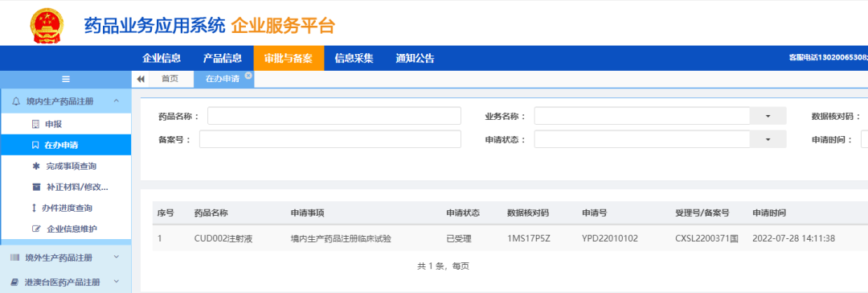The image size is (868, 293).
Task: Open the 通知公告 menu
Action: coord(416,58)
